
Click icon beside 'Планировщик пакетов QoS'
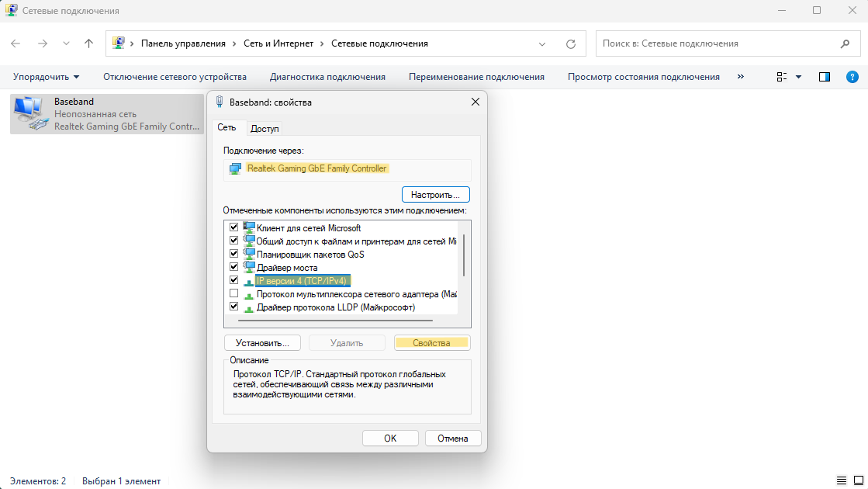pyautogui.click(x=248, y=254)
